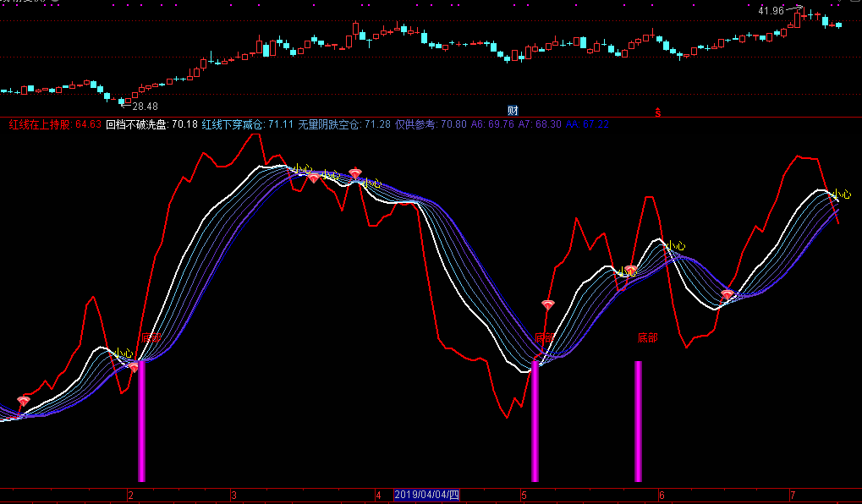This screenshot has height=504, width=862.
Task: Click the red diamond at far left of indicator
Action: (x=23, y=400)
